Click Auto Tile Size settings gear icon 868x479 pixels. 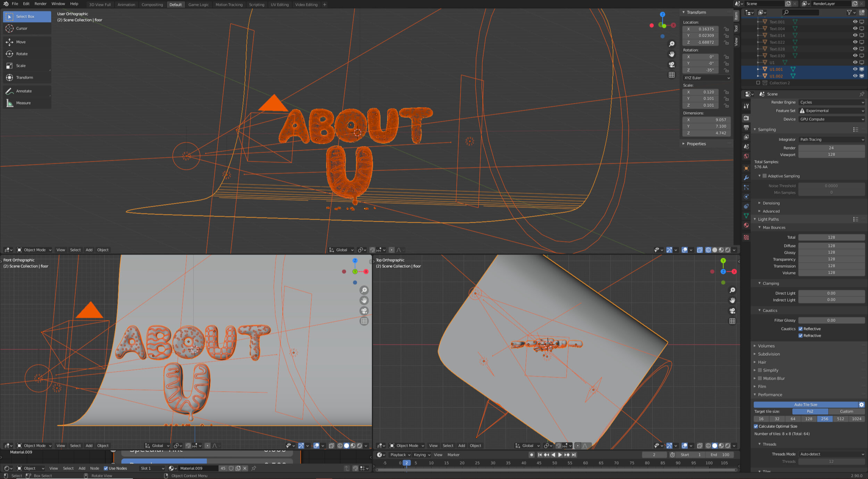[861, 404]
